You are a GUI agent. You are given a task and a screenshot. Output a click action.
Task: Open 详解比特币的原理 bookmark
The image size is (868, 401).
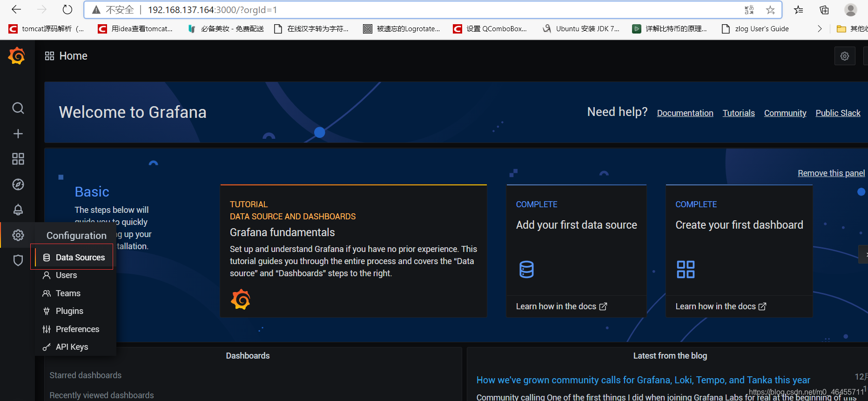(x=669, y=29)
